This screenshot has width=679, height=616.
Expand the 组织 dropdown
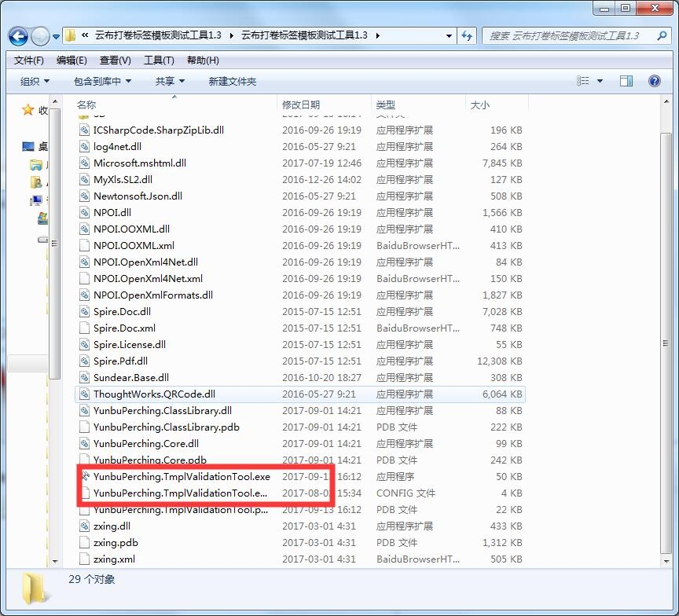click(x=35, y=81)
